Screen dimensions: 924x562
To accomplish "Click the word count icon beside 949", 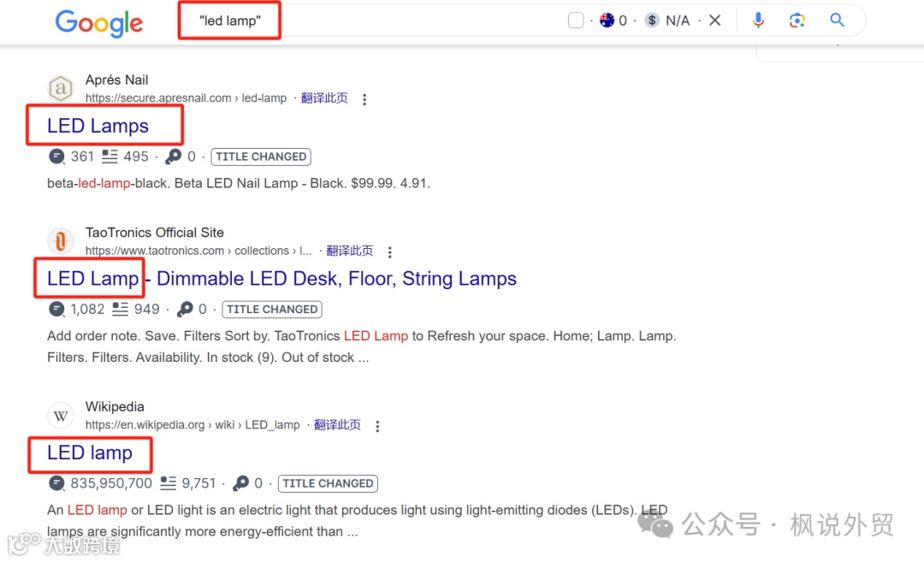I will point(121,309).
